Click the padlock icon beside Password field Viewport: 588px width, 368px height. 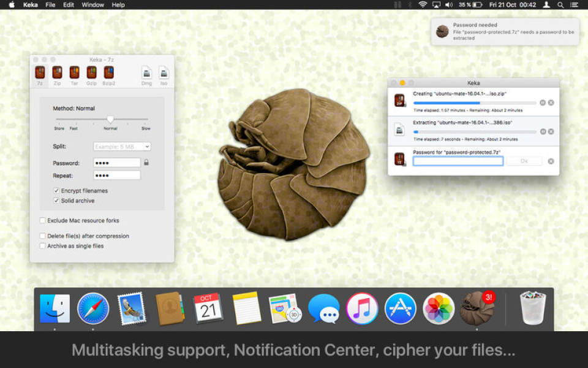tap(146, 162)
